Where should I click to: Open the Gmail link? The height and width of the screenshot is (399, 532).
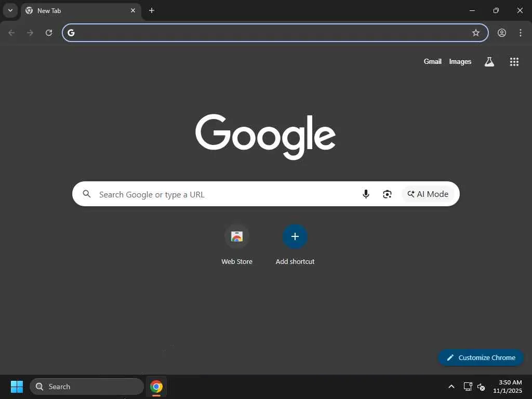pos(432,61)
